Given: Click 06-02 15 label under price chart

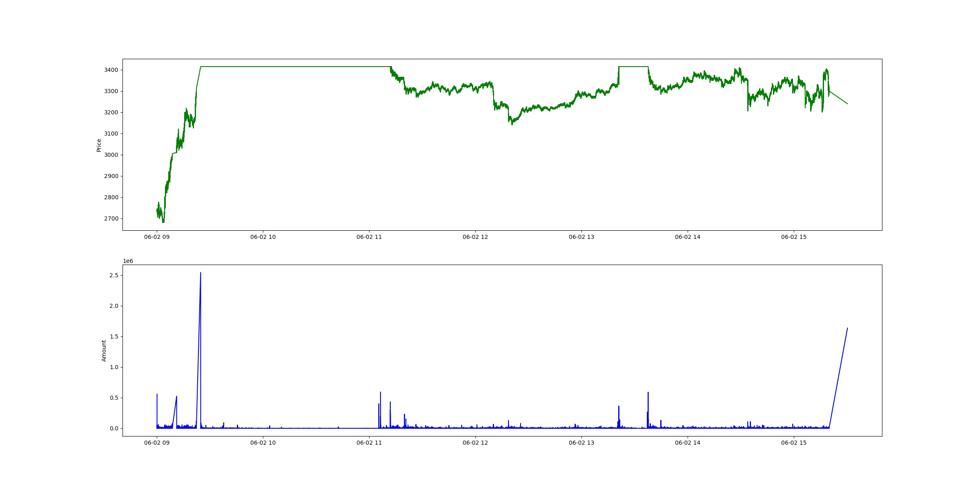Looking at the screenshot, I should [x=794, y=237].
